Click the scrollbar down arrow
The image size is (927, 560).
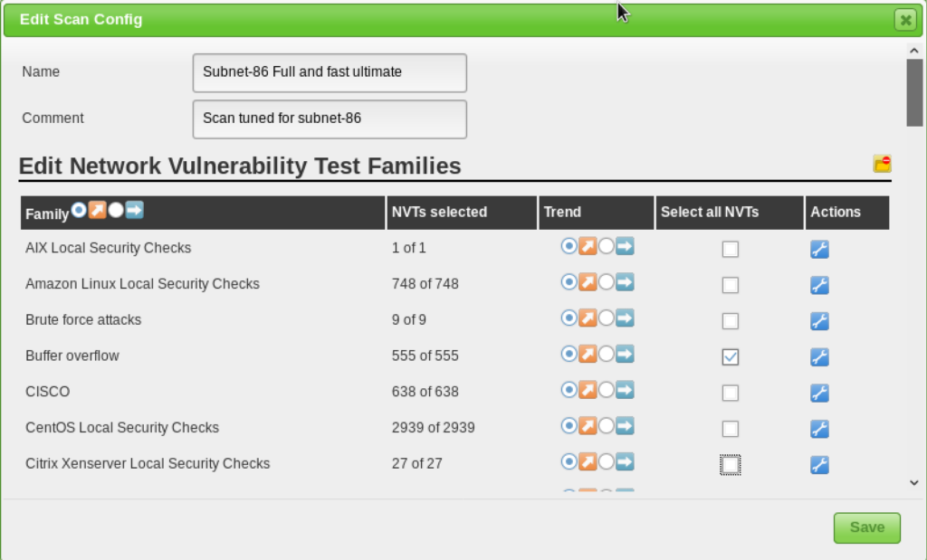913,483
